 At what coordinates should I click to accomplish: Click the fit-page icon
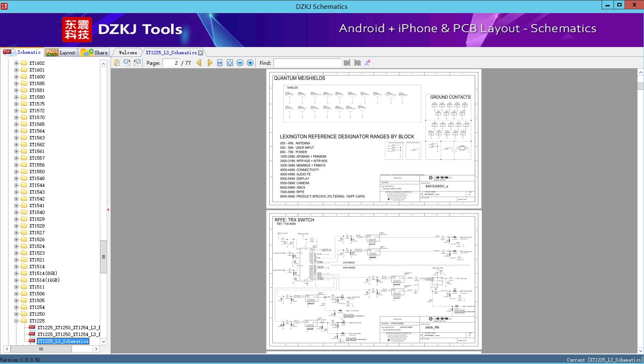[x=230, y=63]
